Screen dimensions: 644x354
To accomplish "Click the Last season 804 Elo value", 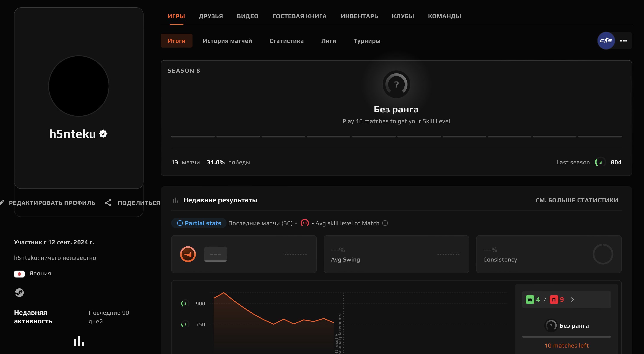I will (x=616, y=162).
